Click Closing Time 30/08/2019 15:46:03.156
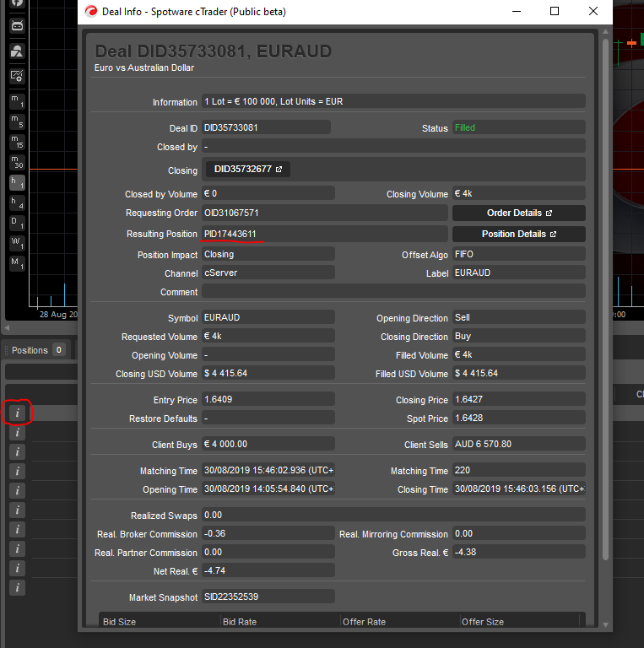The image size is (644, 648). [x=519, y=489]
